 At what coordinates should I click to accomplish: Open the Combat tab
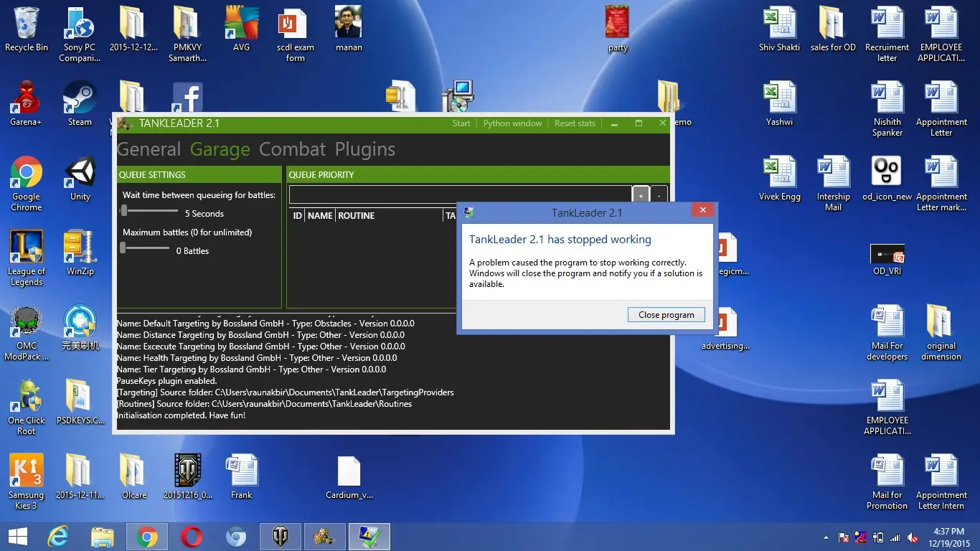point(292,149)
